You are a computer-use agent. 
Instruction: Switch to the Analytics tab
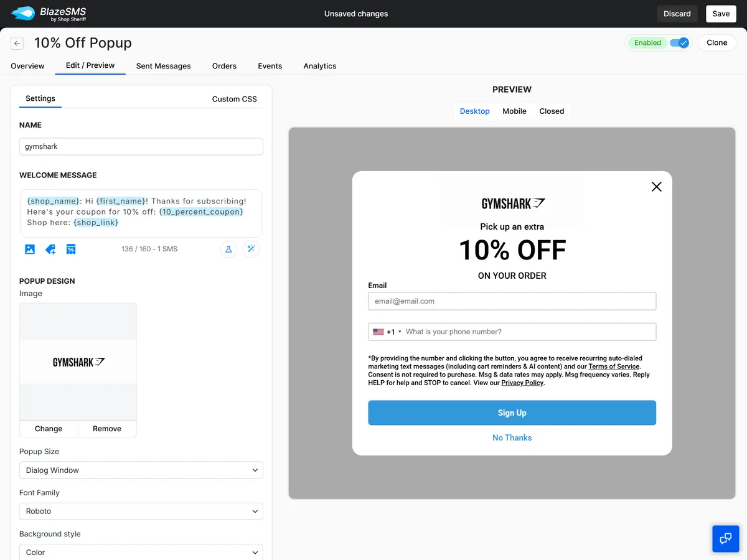coord(320,66)
